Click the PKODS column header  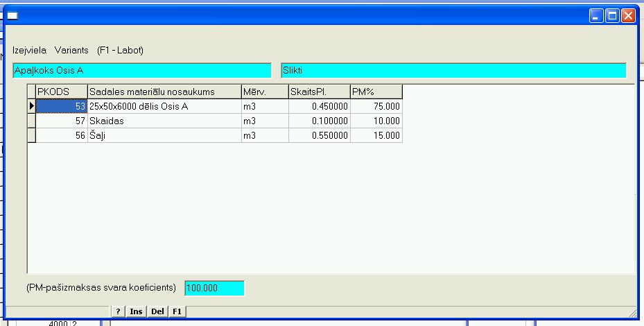pos(62,92)
